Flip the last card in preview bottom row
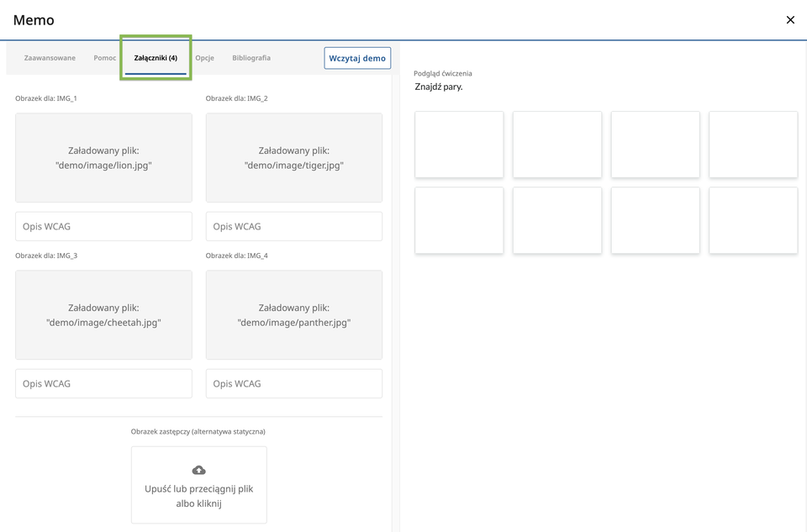The height and width of the screenshot is (532, 807). tap(753, 220)
